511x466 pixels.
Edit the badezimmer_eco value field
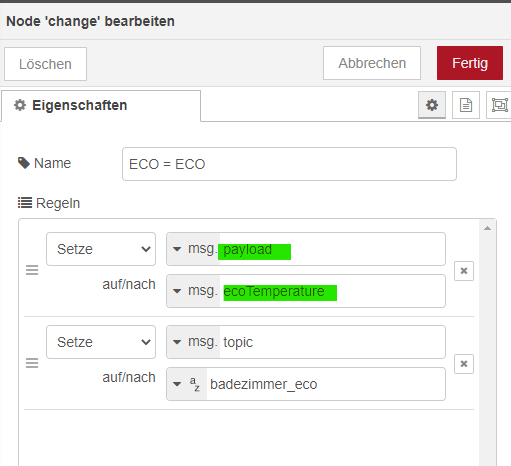(x=326, y=384)
